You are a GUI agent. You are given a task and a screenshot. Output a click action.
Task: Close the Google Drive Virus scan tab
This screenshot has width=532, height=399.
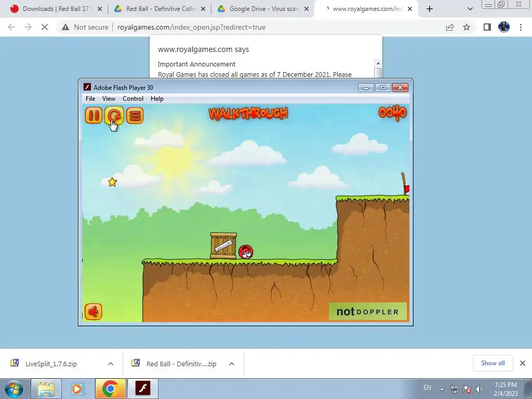click(307, 9)
